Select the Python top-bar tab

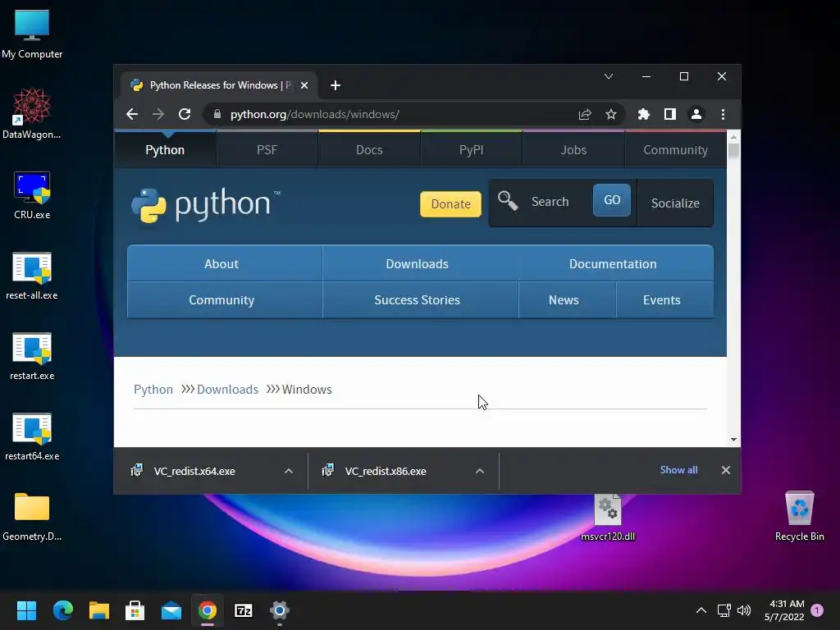point(165,150)
